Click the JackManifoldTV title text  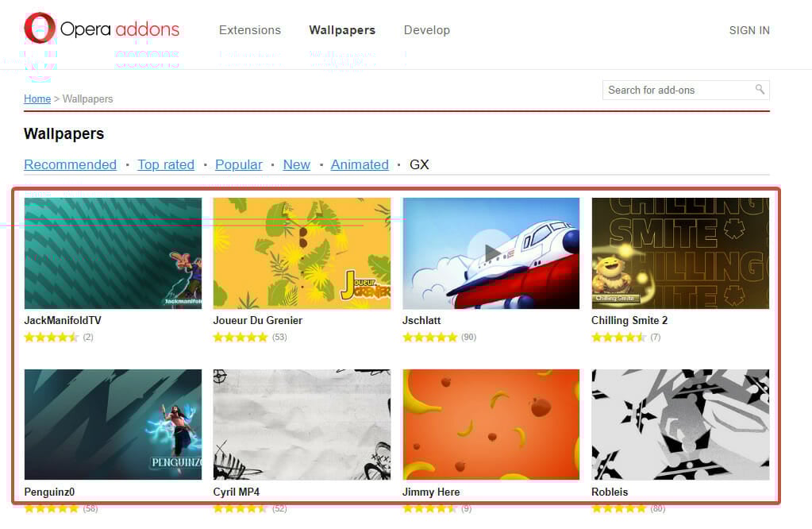point(63,320)
